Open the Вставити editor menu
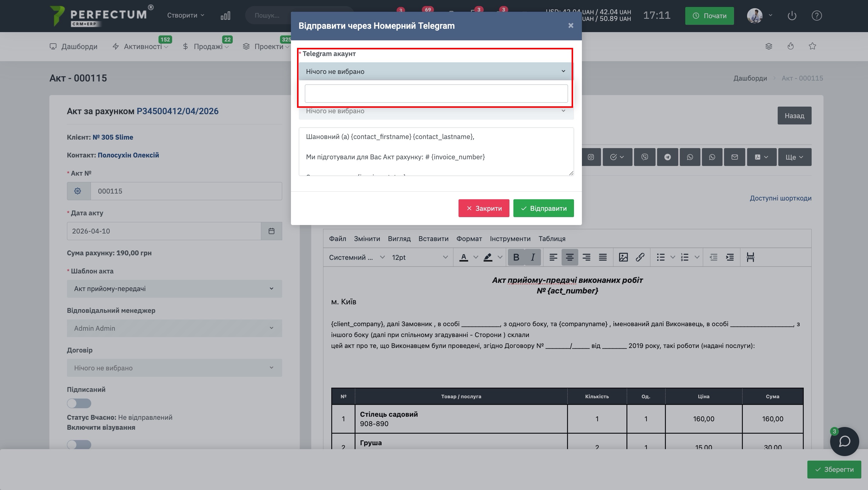 tap(433, 239)
